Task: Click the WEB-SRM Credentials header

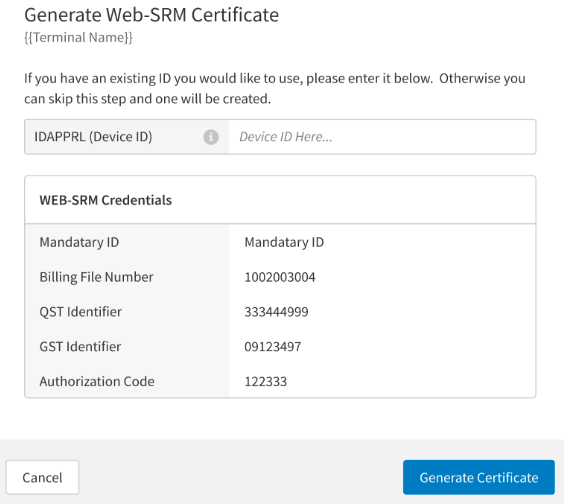Action: [x=106, y=200]
